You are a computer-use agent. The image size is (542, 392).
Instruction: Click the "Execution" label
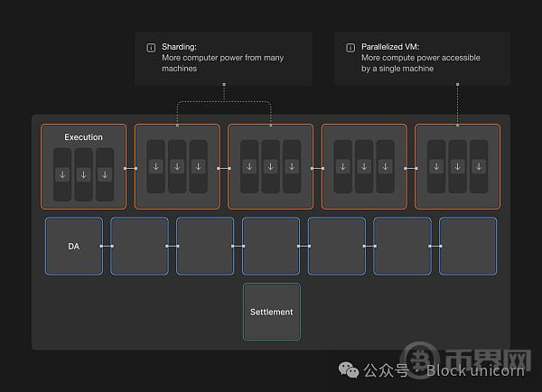84,137
